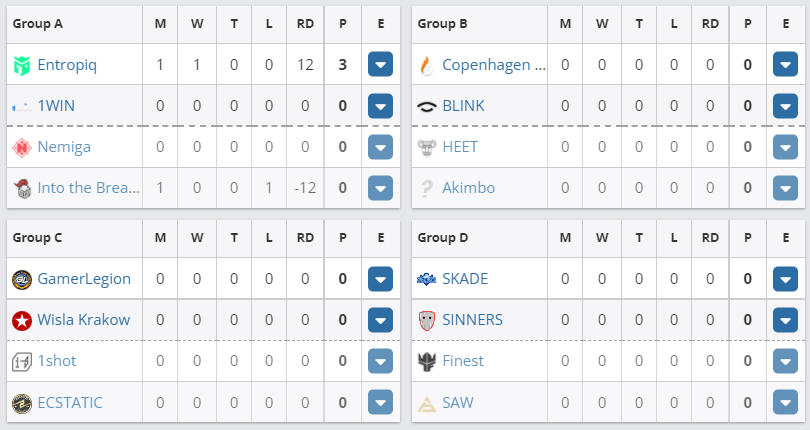The width and height of the screenshot is (810, 430).
Task: Expand the Entropiq row details
Action: pos(380,65)
